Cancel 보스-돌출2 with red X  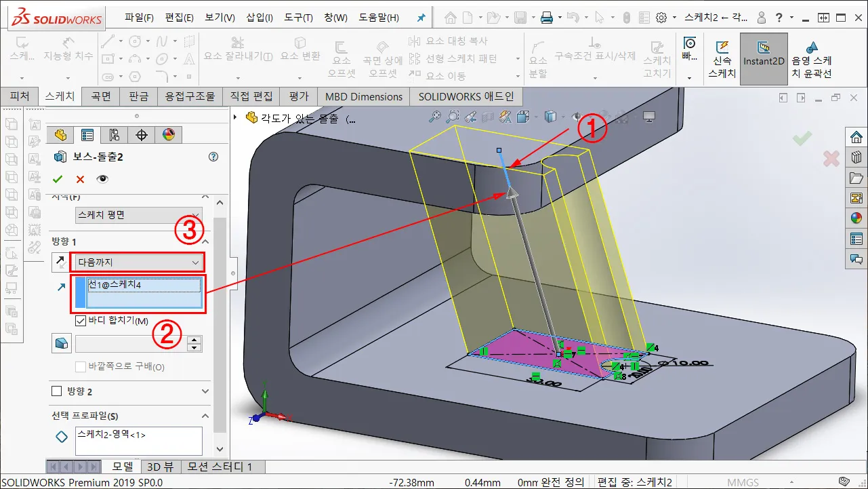(x=80, y=179)
